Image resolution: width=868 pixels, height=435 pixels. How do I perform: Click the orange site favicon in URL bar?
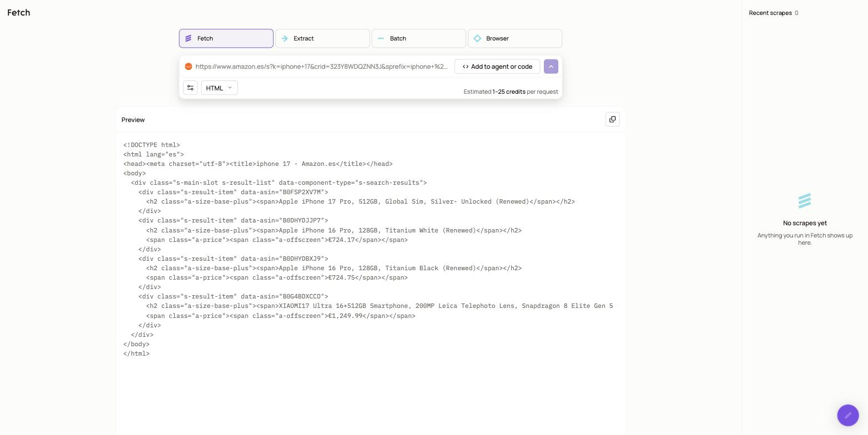189,67
